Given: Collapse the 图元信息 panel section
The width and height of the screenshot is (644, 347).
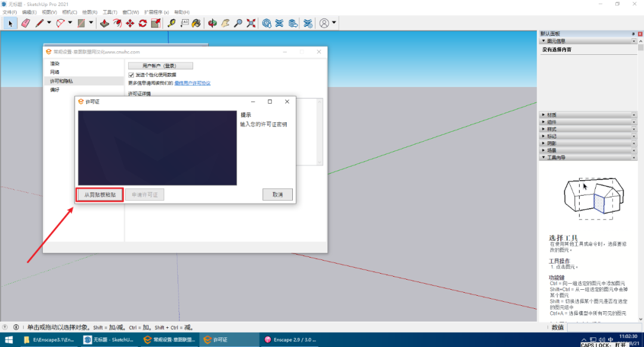Looking at the screenshot, I should point(543,41).
